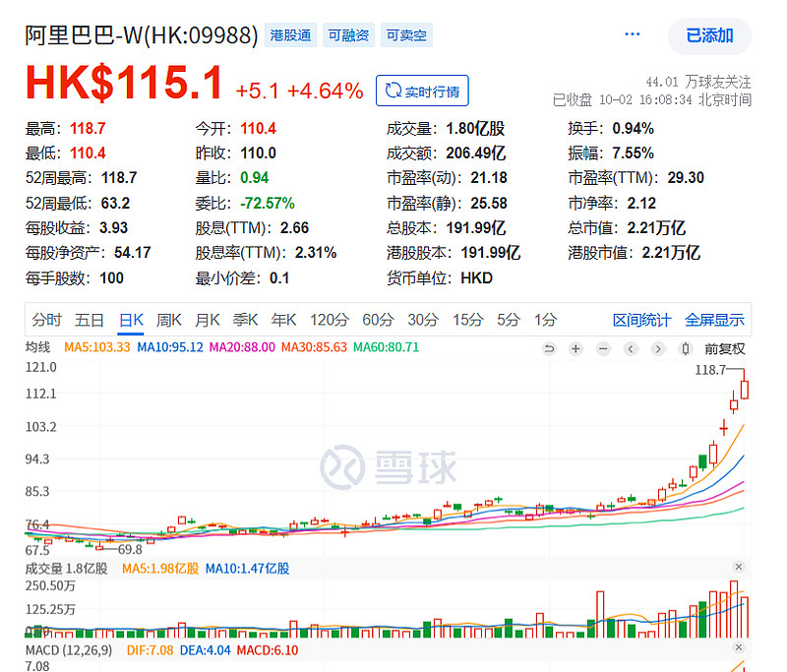Open 全屏显示 fullscreen chart view
787x672 pixels.
click(714, 320)
